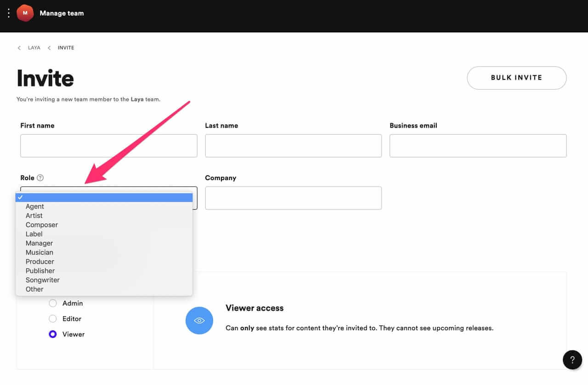Go to LAYA breadcrumb link

(34, 48)
